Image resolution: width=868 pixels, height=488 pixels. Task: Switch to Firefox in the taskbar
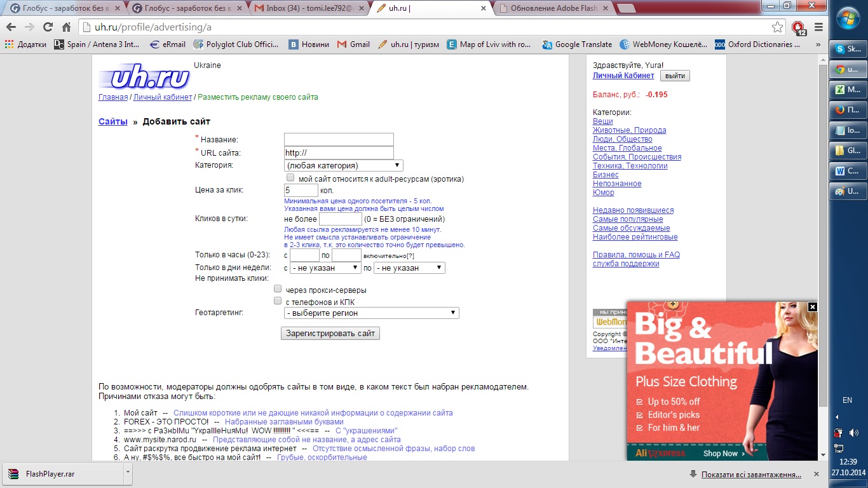point(848,110)
